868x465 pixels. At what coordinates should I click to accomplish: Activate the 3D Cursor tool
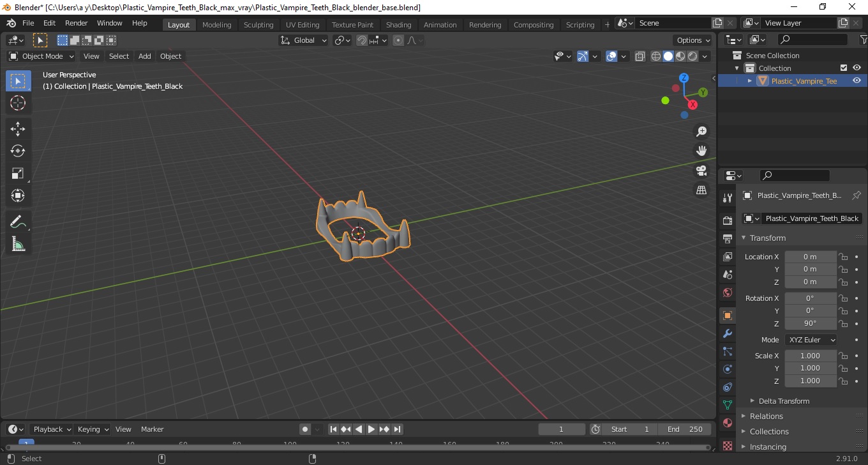[x=18, y=103]
